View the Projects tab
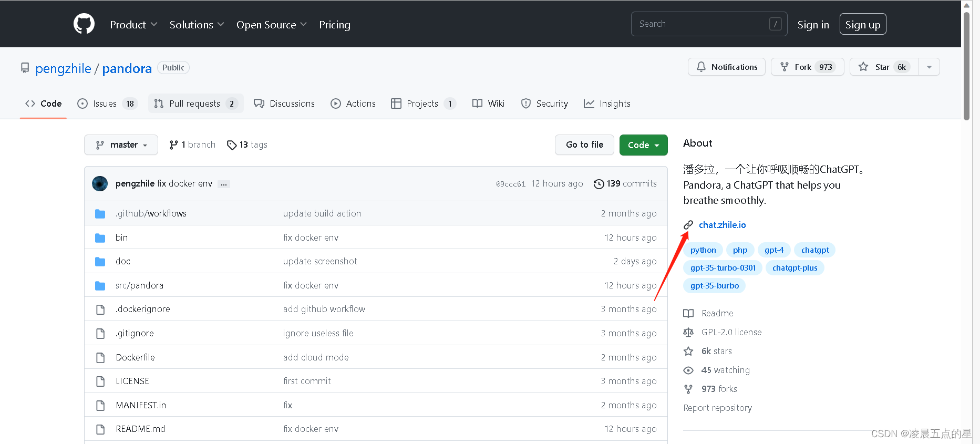 [x=423, y=104]
